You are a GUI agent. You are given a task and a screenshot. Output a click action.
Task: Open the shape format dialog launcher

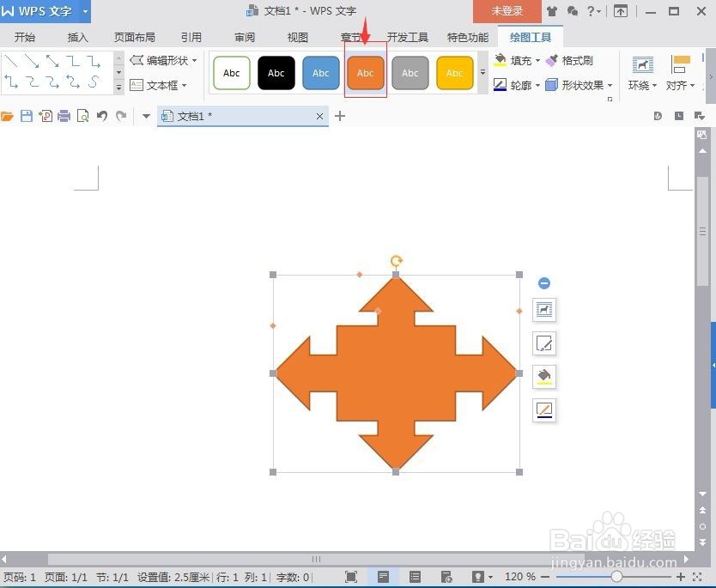(x=610, y=99)
